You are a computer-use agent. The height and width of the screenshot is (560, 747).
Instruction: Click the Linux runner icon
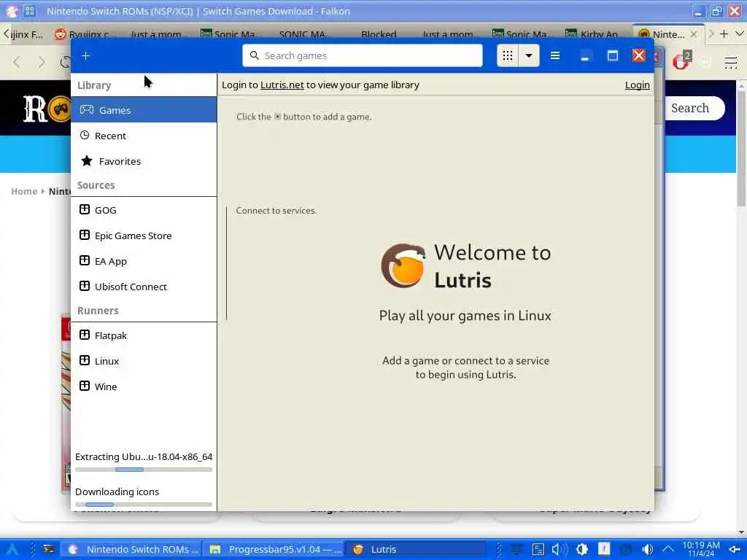click(85, 360)
